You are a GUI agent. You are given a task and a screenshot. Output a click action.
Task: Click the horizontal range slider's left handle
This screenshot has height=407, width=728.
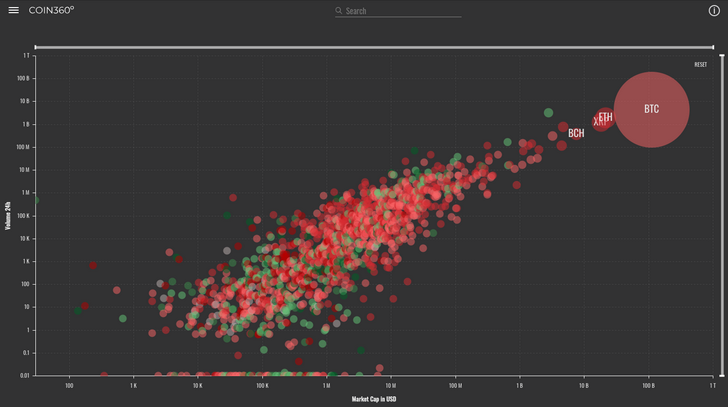coord(35,47)
